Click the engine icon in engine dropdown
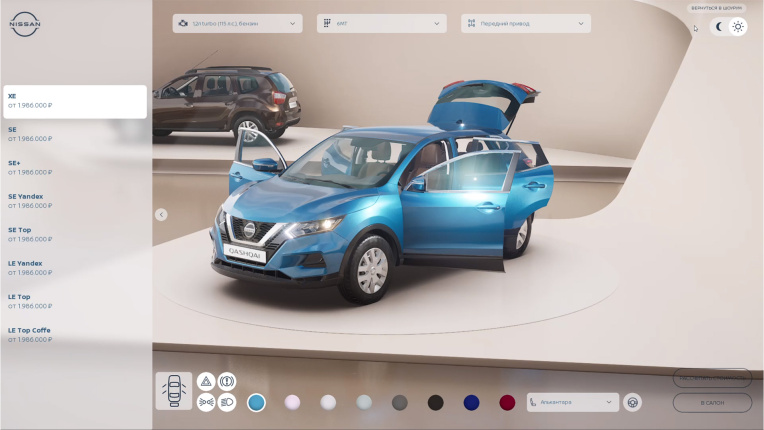 click(x=183, y=23)
